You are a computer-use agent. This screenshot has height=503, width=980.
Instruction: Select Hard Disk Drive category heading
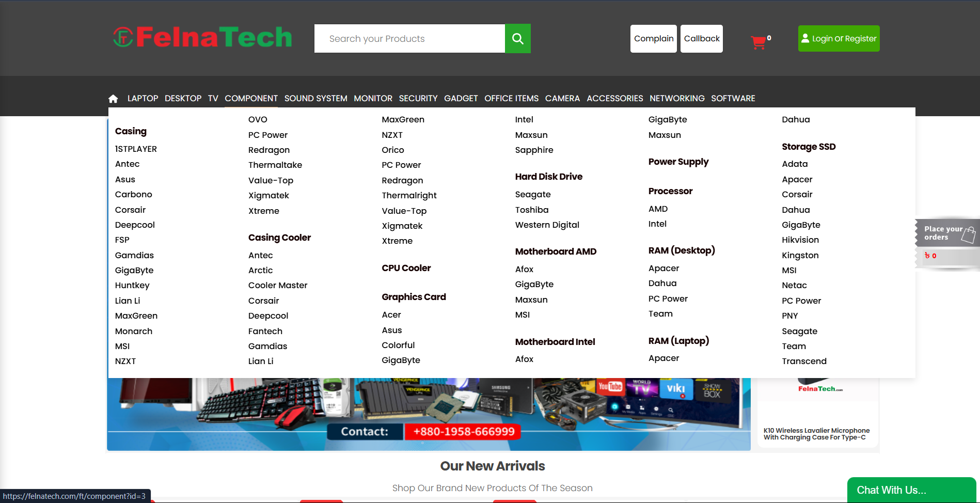(x=549, y=177)
